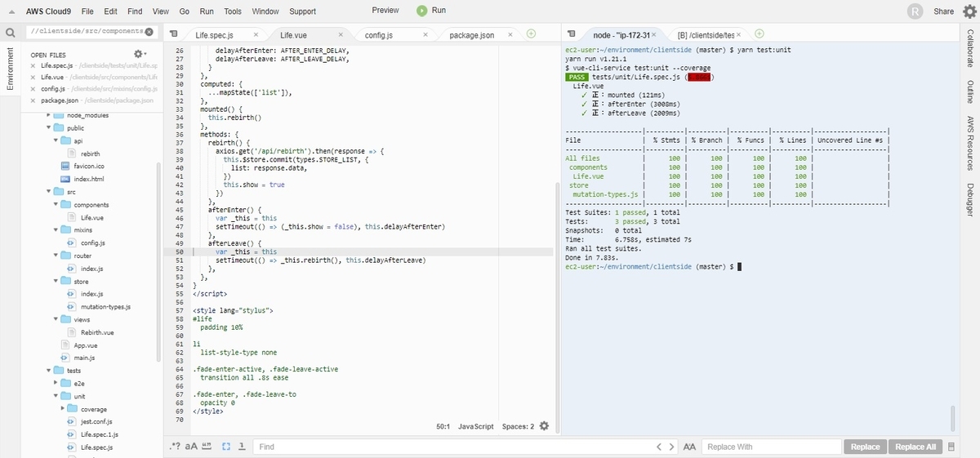Viewport: 980px width, 458px height.
Task: Open AWS Resources side panel
Action: 970,143
